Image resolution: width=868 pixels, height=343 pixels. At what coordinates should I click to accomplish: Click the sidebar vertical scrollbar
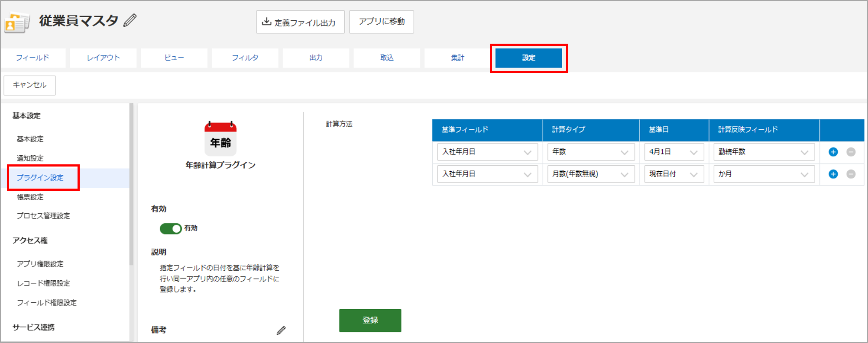[131, 184]
